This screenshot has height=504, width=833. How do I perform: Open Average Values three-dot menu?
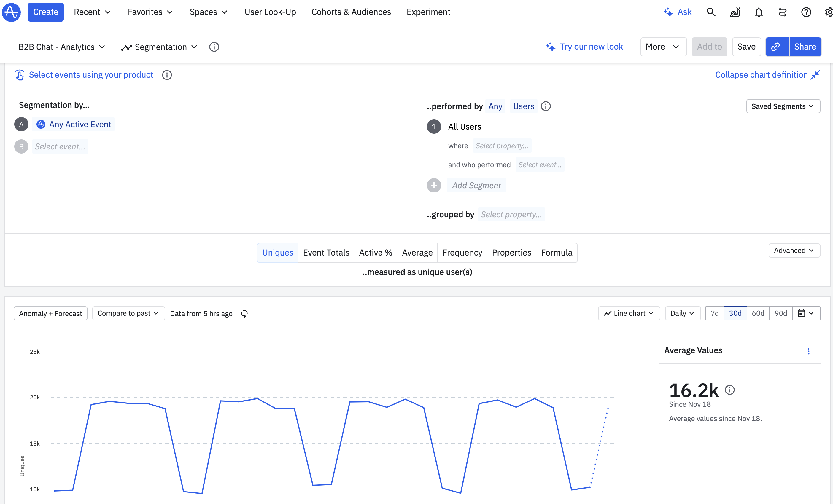coord(808,351)
